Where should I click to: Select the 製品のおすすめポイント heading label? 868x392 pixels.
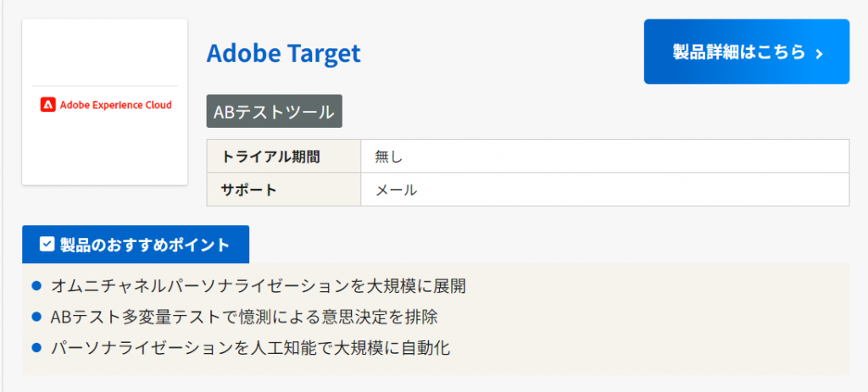click(x=145, y=245)
